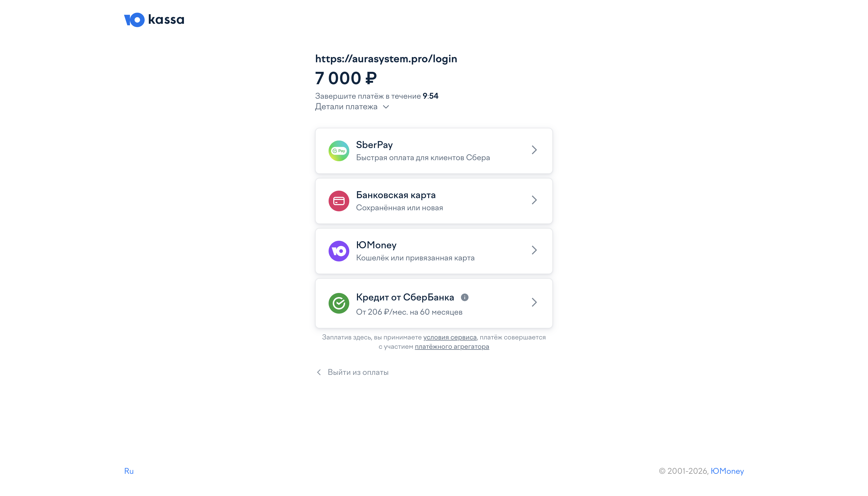Click the chevron on Банковская карта row

pyautogui.click(x=534, y=200)
